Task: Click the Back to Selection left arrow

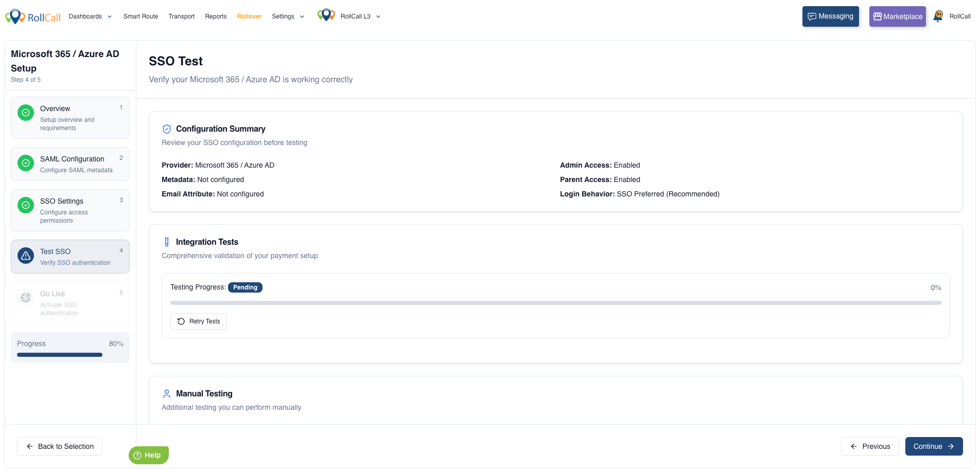Action: click(x=30, y=446)
